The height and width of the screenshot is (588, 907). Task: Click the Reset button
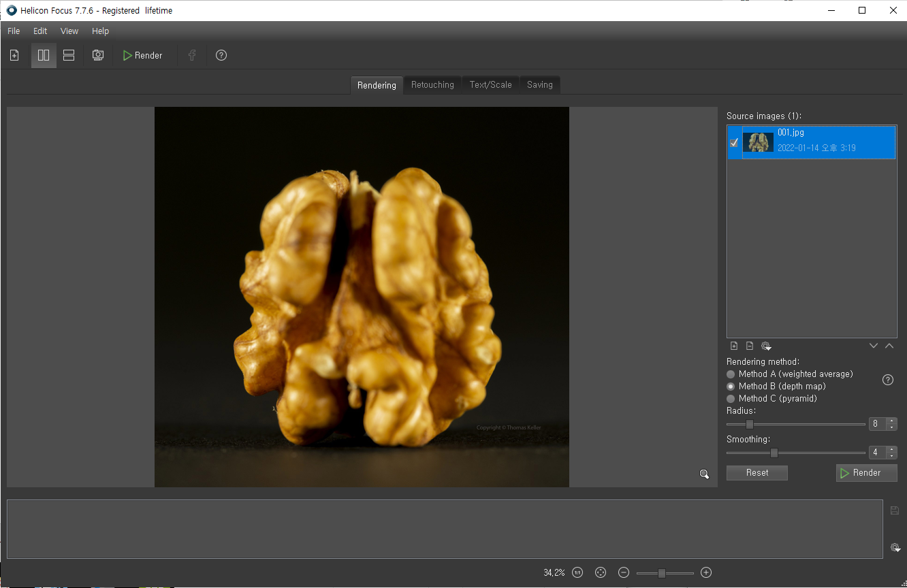757,473
